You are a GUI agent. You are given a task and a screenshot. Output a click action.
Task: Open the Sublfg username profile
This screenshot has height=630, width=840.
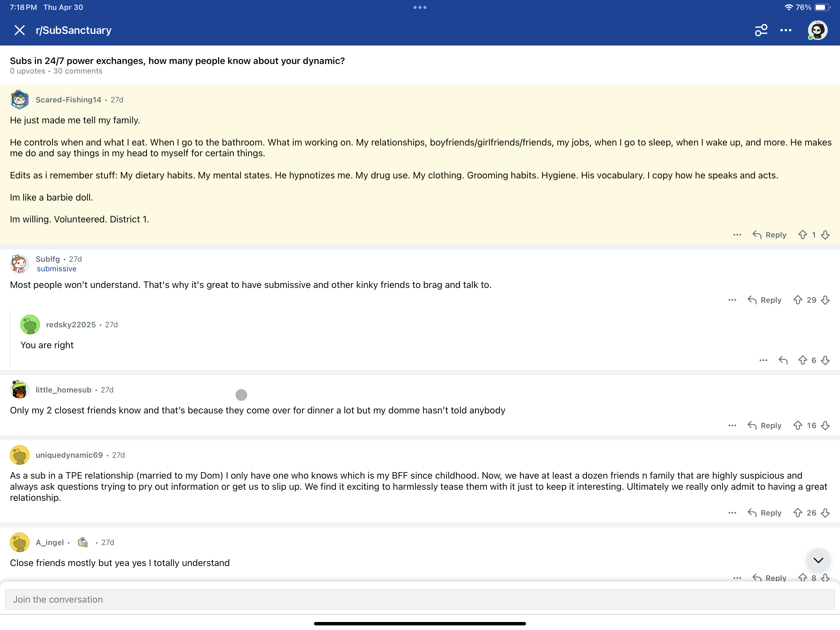point(48,259)
